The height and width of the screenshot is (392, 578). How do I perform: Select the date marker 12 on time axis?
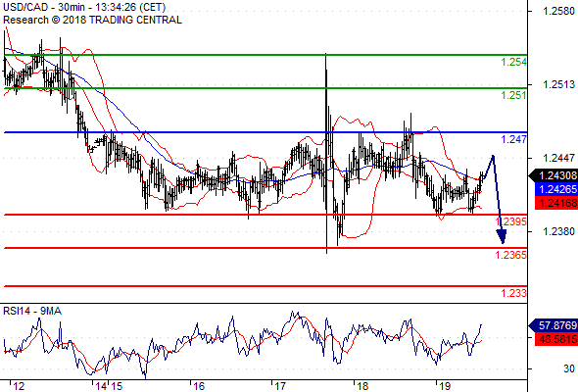coord(19,386)
